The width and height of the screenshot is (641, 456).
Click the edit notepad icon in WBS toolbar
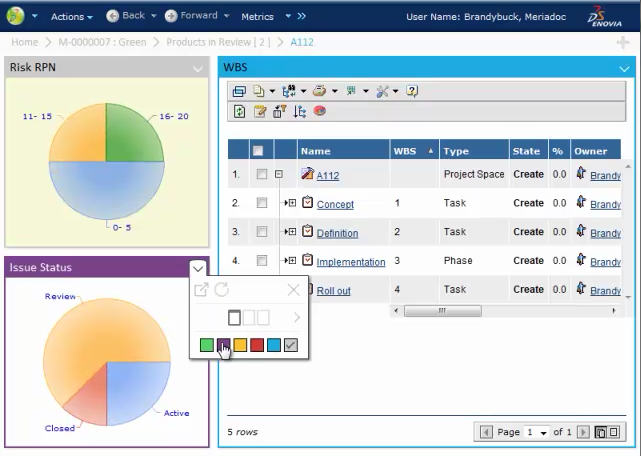click(260, 111)
